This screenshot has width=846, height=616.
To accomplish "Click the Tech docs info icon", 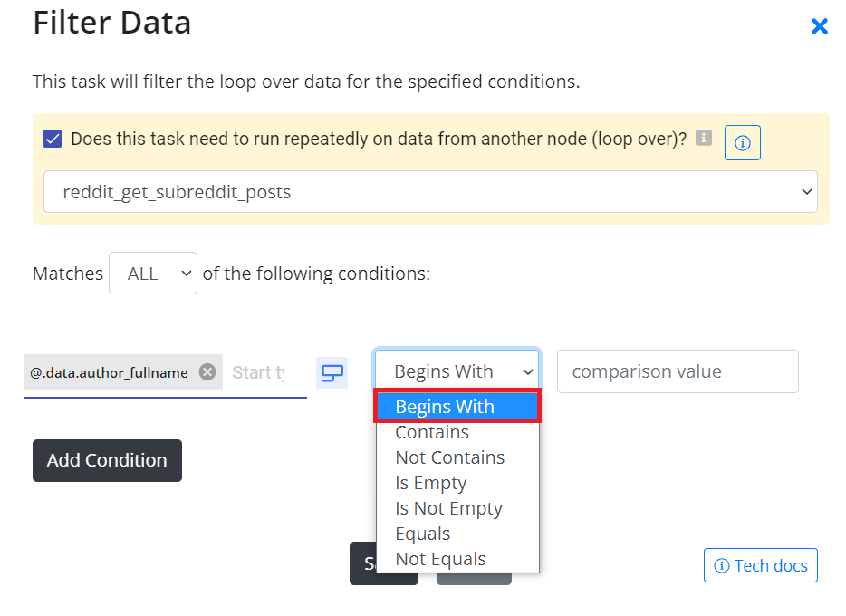I will [x=721, y=566].
